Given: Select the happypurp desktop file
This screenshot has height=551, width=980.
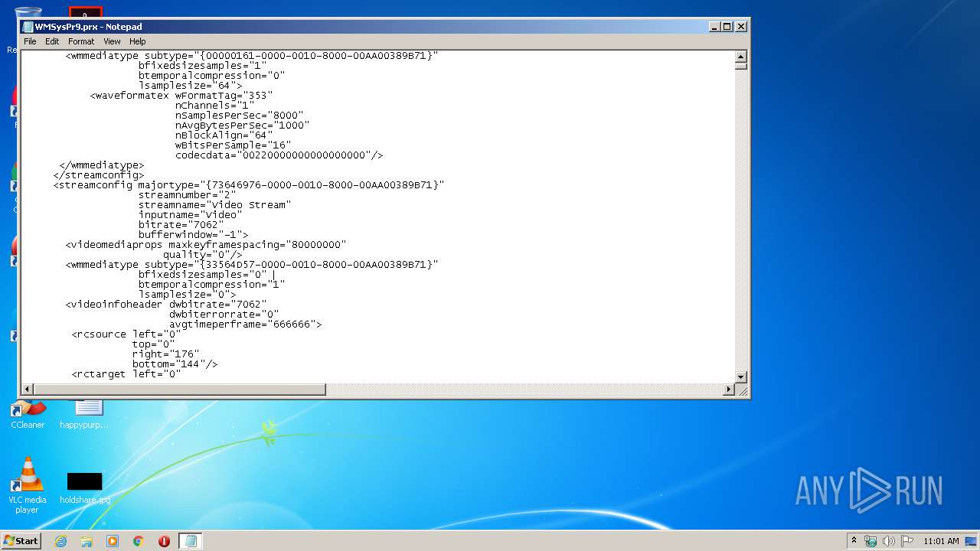Looking at the screenshot, I should tap(84, 414).
